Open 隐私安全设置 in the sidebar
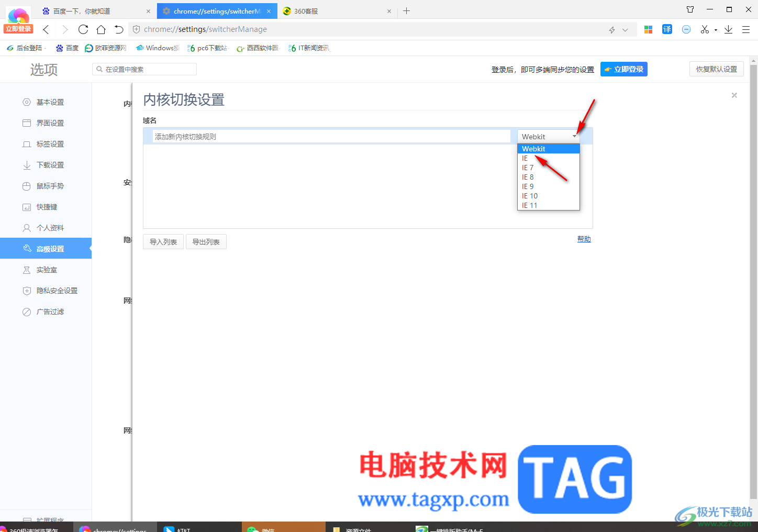Image resolution: width=758 pixels, height=532 pixels. [46, 291]
